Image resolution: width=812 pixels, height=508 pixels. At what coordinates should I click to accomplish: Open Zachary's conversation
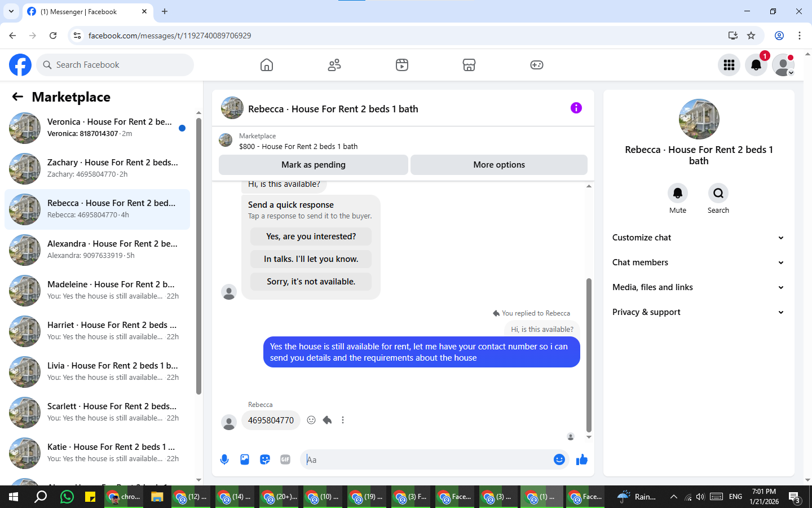[98, 169]
